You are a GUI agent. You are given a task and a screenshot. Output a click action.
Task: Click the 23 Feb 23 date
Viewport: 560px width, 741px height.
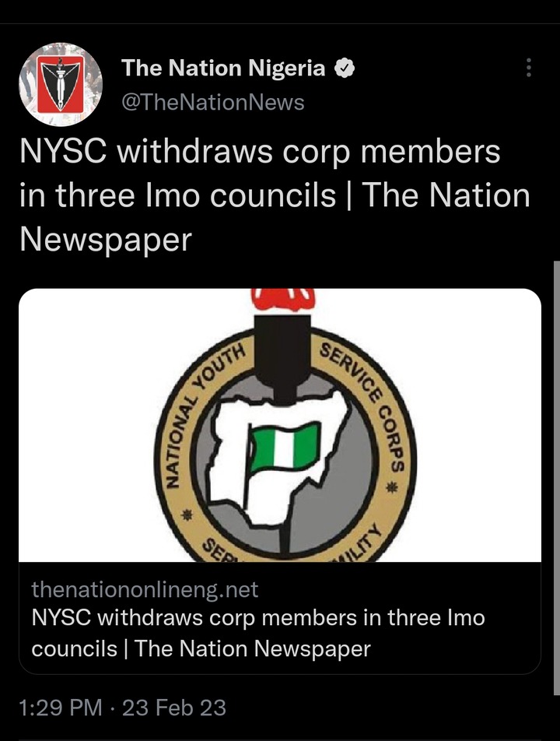[174, 708]
